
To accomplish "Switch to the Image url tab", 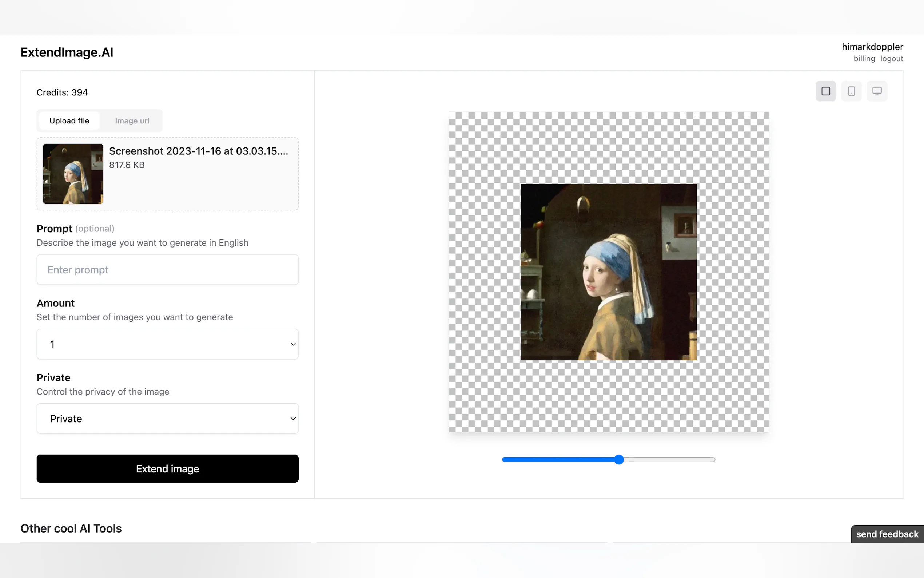I will coord(132,120).
